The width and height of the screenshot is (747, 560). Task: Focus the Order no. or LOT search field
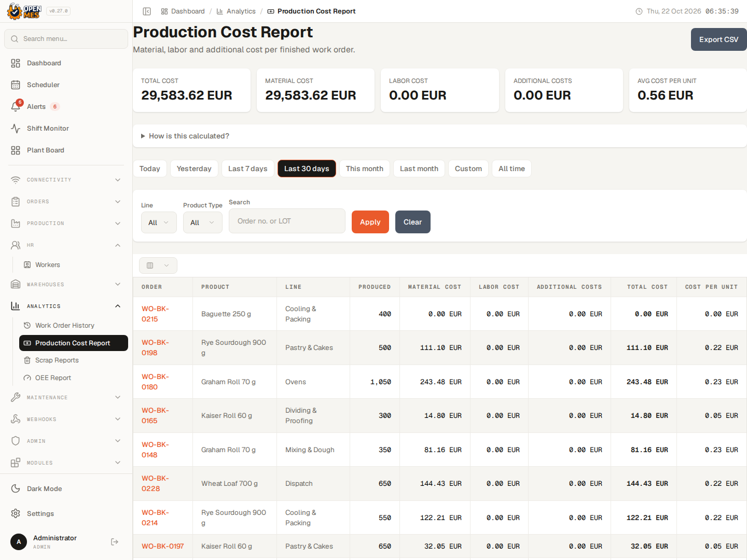coord(287,221)
